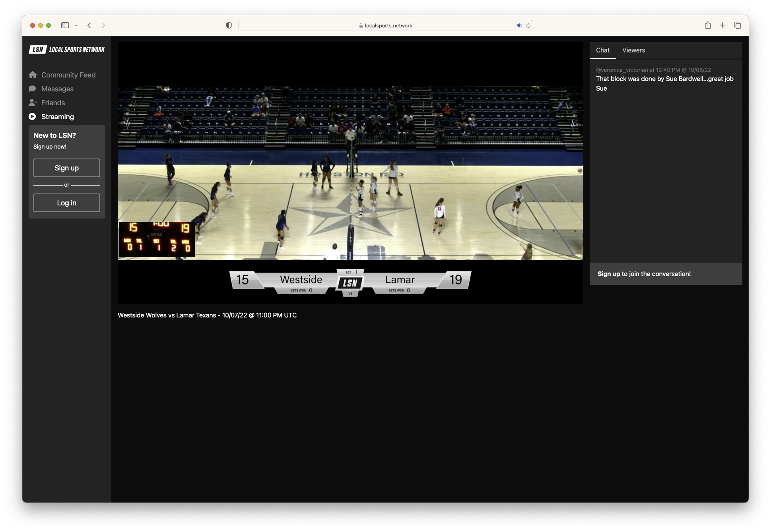
Task: Click the LSN Local Sports Network logo
Action: (66, 49)
